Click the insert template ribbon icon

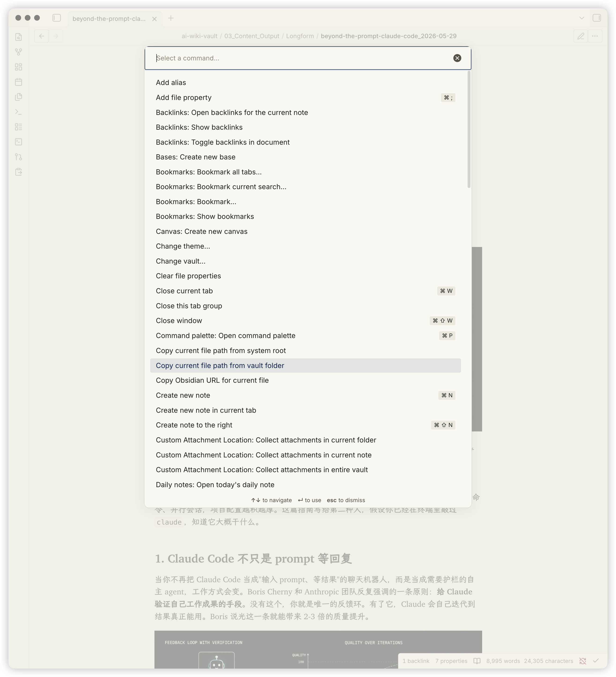point(18,97)
